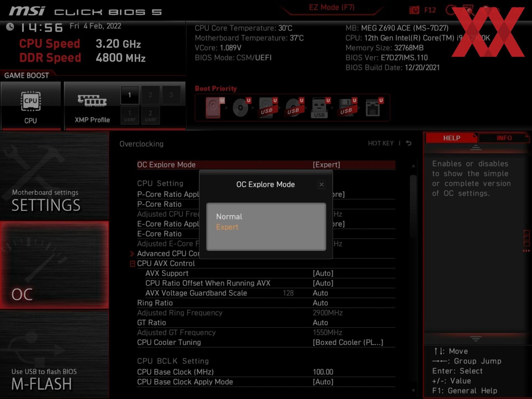The image size is (532, 399).
Task: Switch to EZ Mode (F7)
Action: tap(332, 7)
